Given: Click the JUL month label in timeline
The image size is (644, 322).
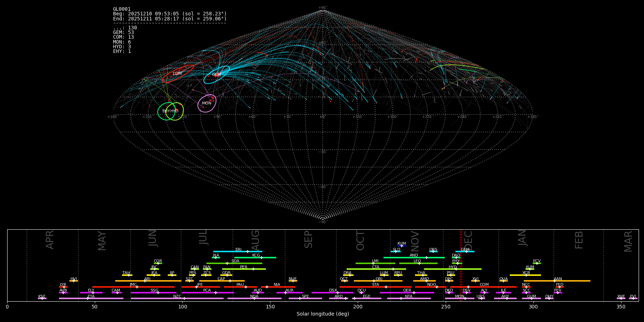Looking at the screenshot, I should (x=203, y=237).
